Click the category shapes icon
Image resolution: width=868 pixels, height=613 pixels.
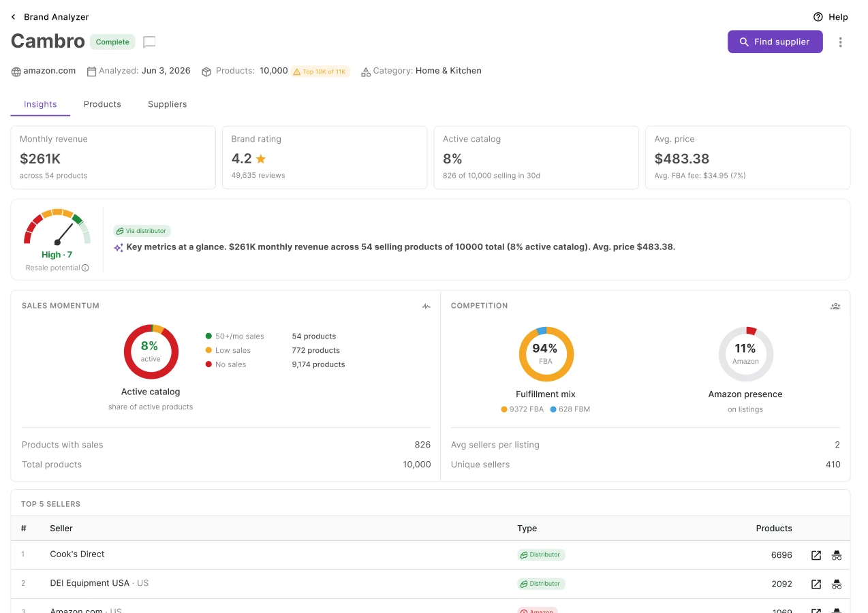coord(366,72)
